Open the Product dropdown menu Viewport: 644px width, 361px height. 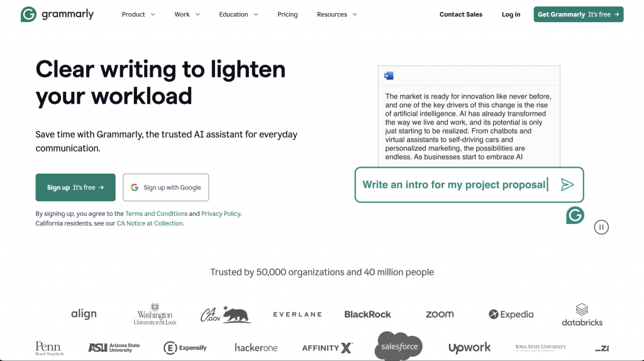(138, 14)
